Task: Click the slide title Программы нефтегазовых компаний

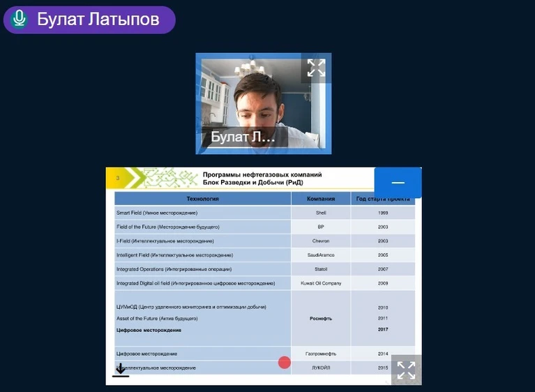Action: click(262, 174)
